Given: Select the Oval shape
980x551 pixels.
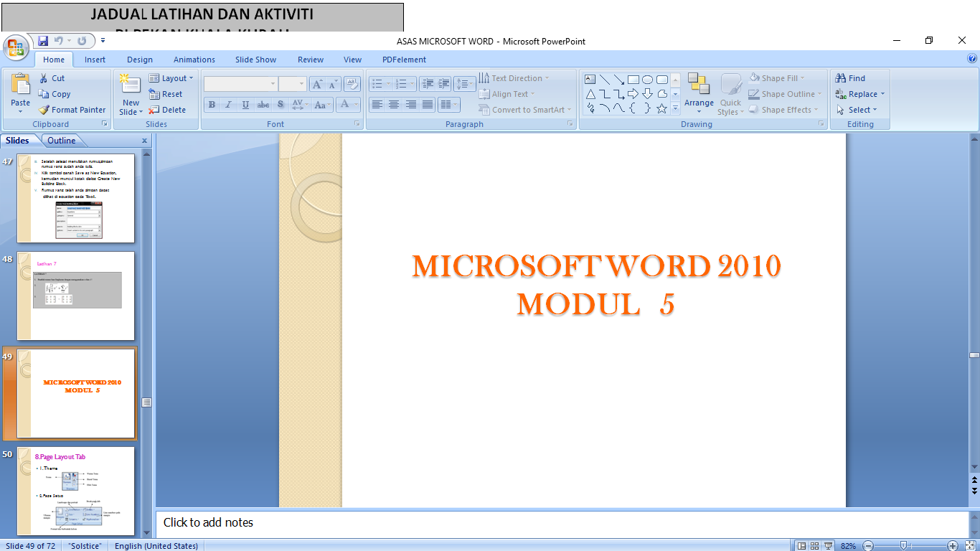Looking at the screenshot, I should [648, 80].
